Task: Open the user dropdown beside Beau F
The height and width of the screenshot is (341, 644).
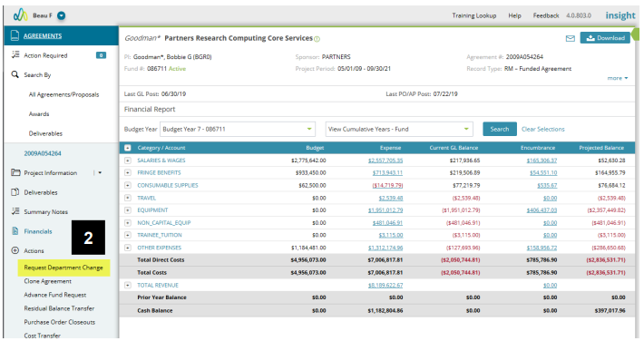Action: [x=61, y=15]
